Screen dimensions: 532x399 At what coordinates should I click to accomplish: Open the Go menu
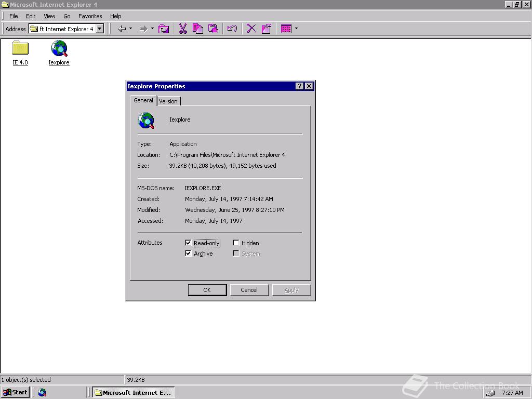tap(67, 16)
